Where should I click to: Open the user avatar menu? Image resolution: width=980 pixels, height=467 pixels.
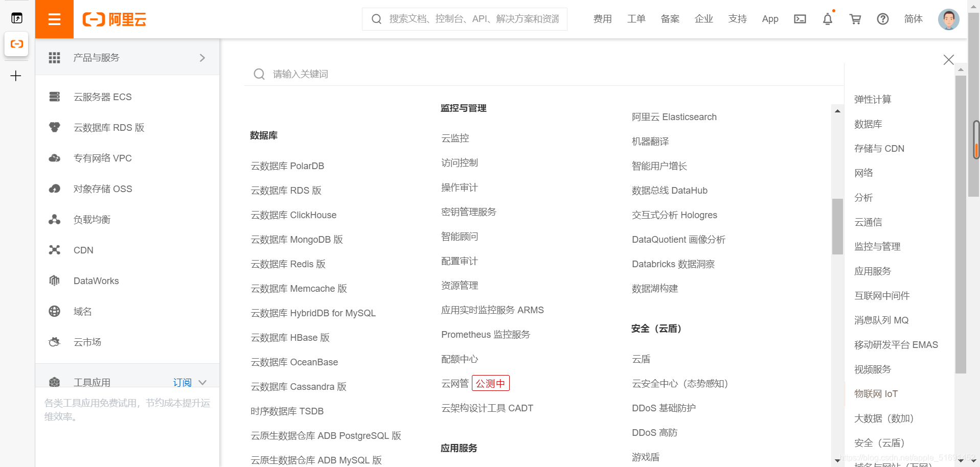948,19
